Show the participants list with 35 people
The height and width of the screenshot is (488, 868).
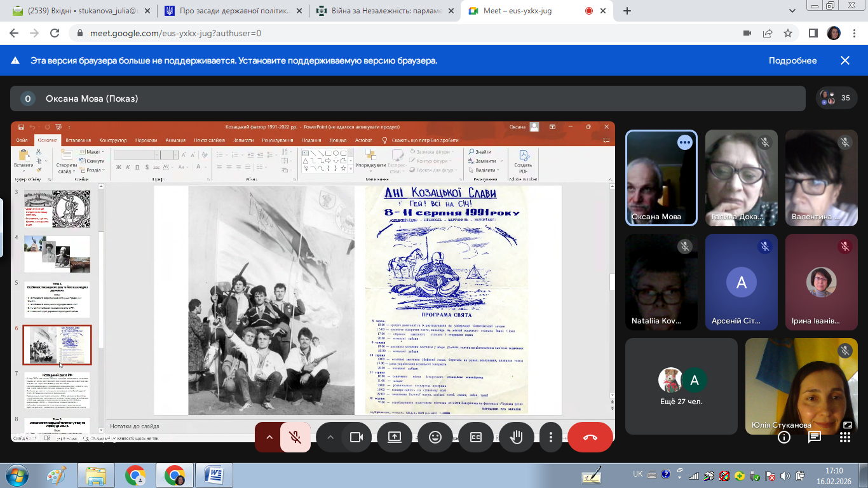point(836,98)
